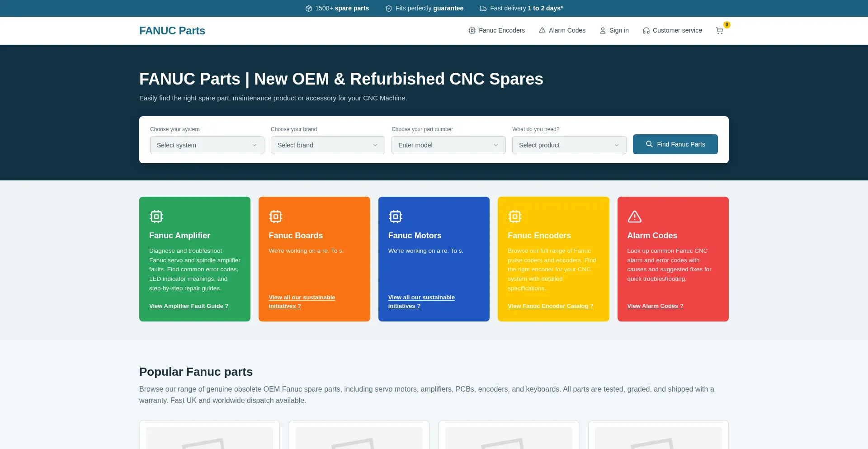This screenshot has height=449, width=868.
Task: Follow the View Alarm Codes link
Action: click(x=655, y=306)
